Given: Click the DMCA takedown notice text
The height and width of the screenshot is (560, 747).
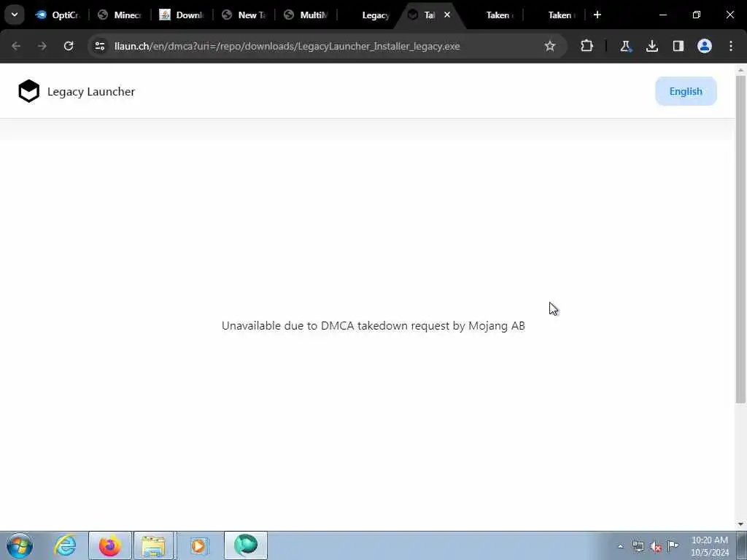Looking at the screenshot, I should click(373, 326).
